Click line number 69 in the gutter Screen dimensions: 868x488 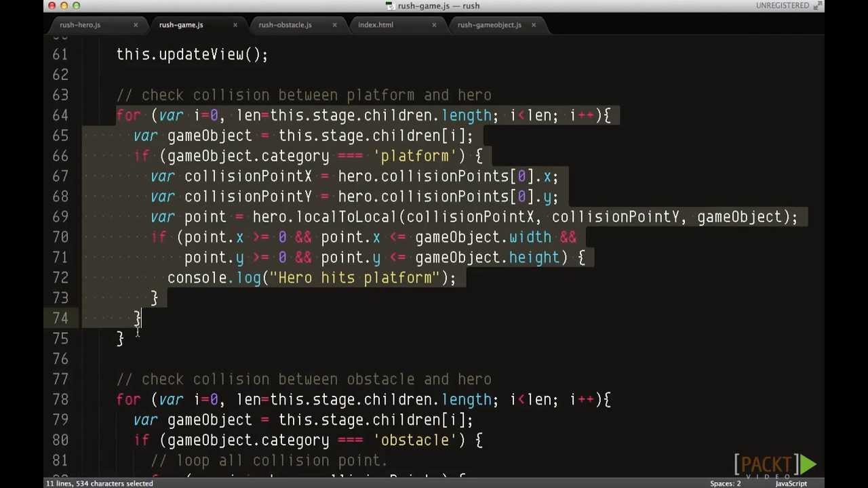(60, 217)
